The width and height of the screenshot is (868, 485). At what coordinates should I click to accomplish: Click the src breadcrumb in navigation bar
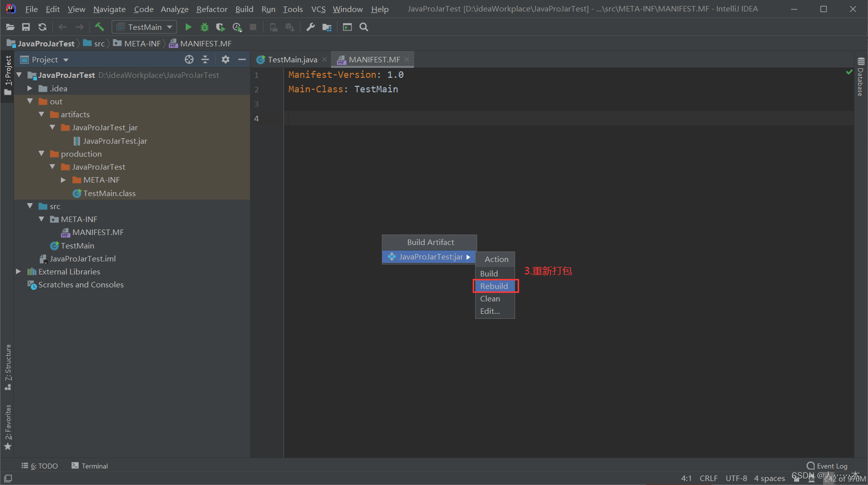tap(94, 43)
